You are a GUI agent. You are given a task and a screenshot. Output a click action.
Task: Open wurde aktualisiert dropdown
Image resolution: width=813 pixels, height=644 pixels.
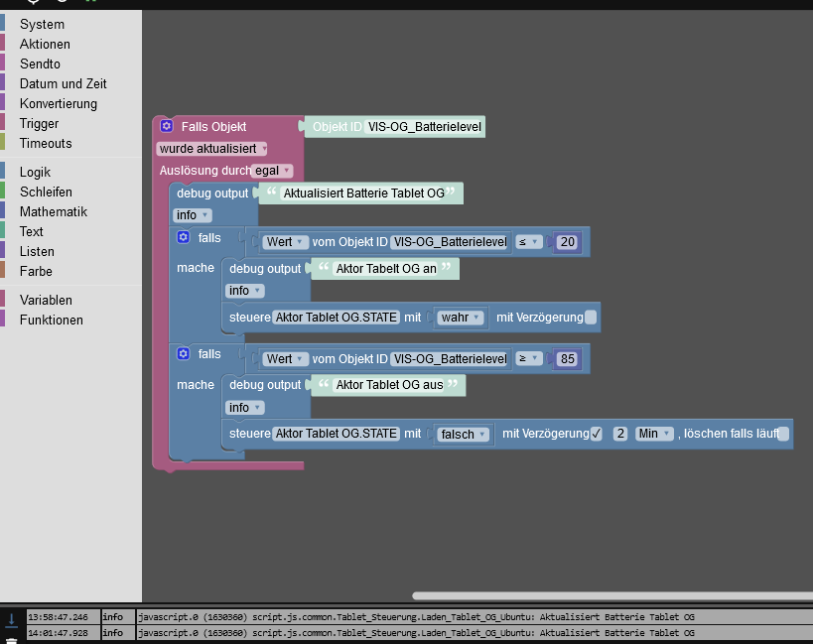click(x=211, y=149)
